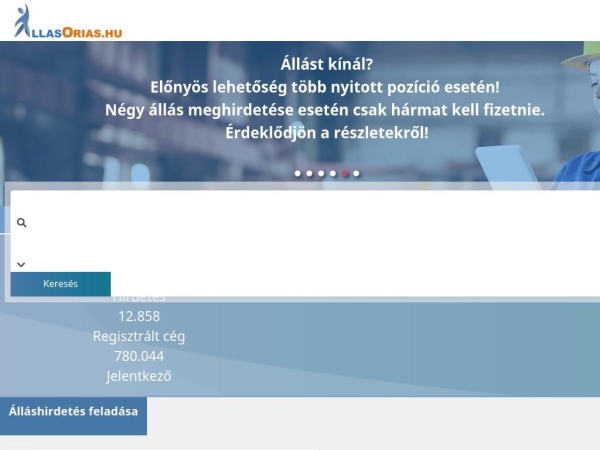Click the red active carousel dot
600x450 pixels.
pos(345,174)
